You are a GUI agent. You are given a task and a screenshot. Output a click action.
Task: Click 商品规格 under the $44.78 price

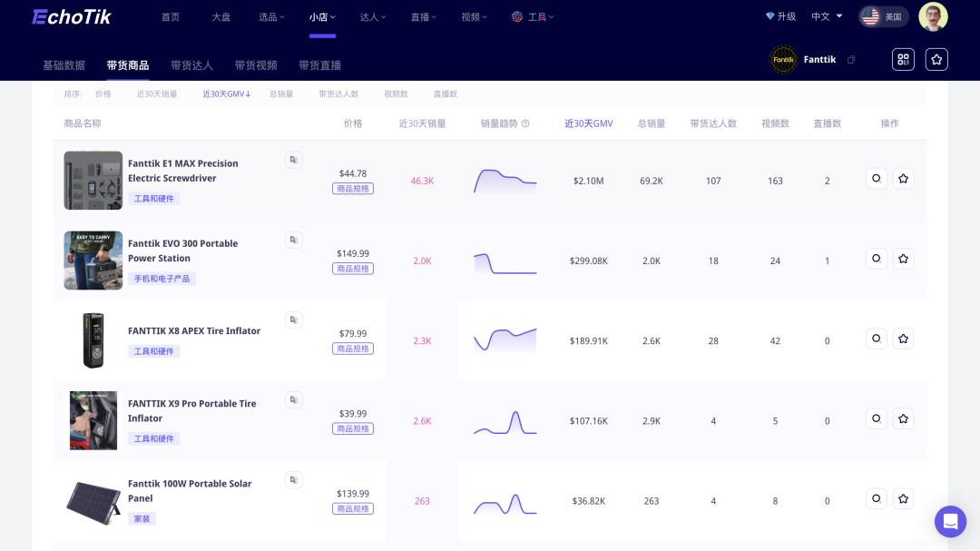[353, 189]
